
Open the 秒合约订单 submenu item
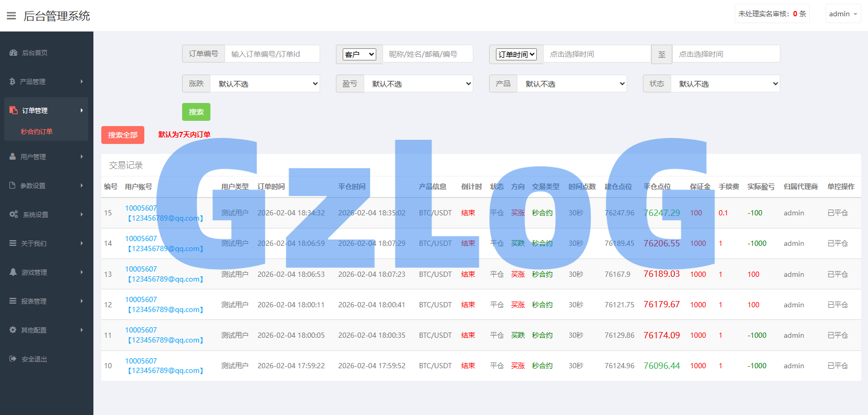37,132
